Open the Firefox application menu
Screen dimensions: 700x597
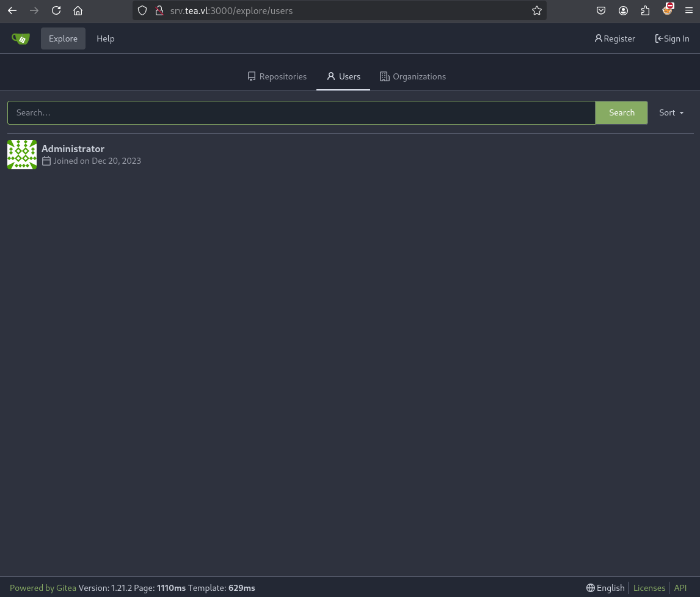pos(689,11)
